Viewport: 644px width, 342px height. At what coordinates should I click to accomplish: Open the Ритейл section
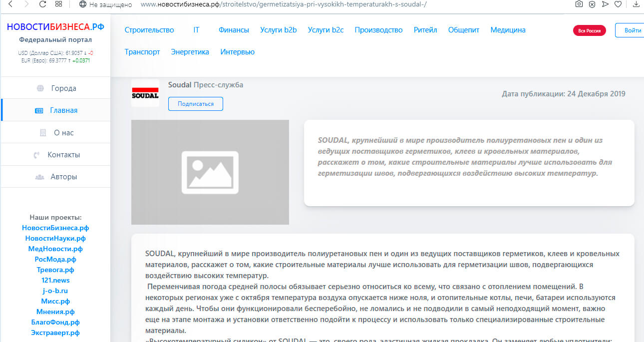point(425,30)
